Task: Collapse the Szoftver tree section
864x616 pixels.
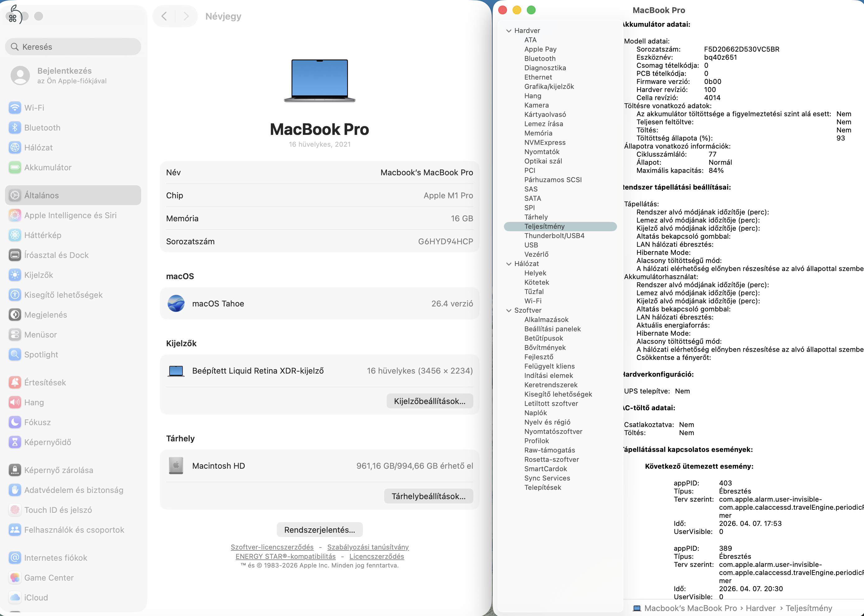Action: pyautogui.click(x=509, y=310)
